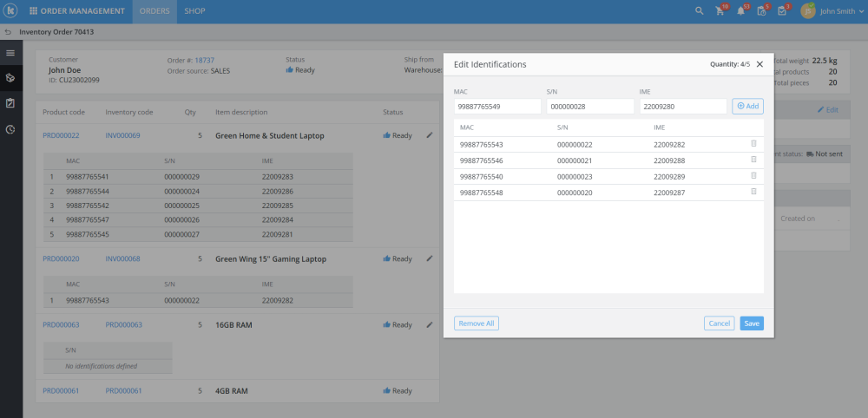Image resolution: width=868 pixels, height=418 pixels.
Task: Select IME 22009285 in background table
Action: pos(278,206)
